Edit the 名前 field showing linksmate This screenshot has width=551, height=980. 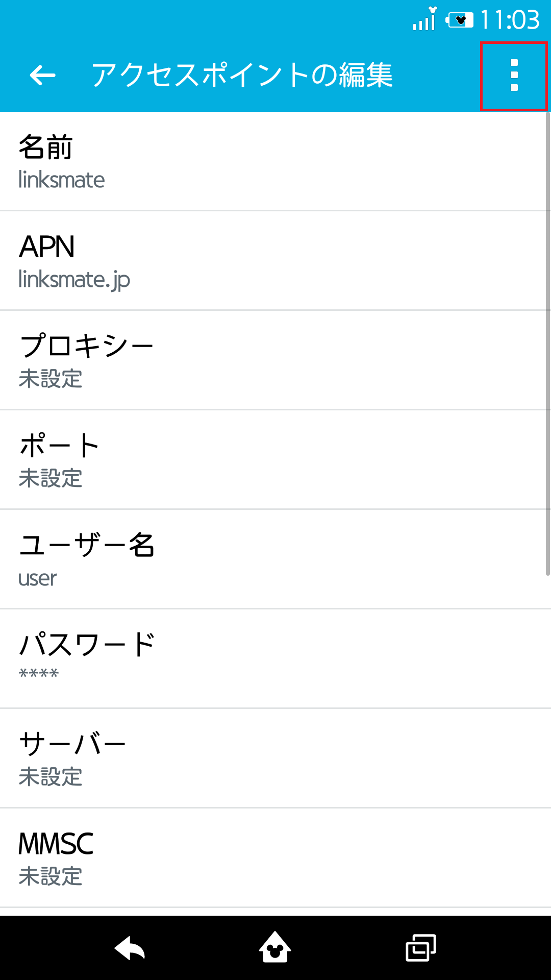click(x=275, y=160)
